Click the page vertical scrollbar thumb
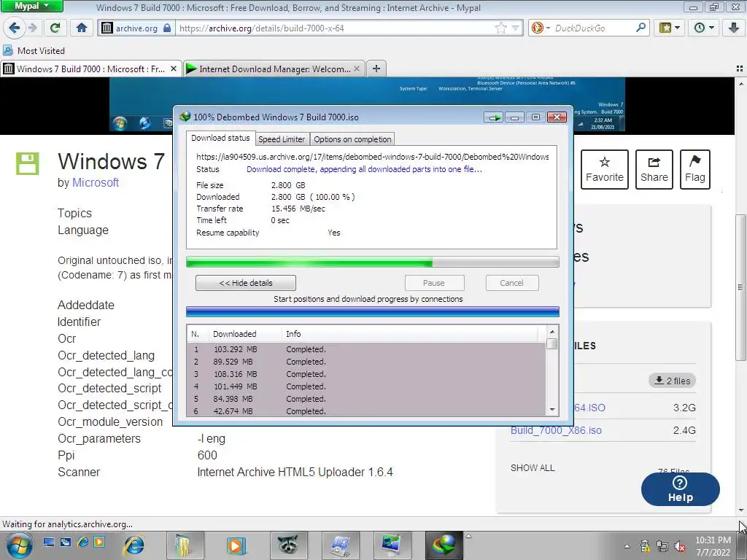The image size is (747, 560). point(740,287)
